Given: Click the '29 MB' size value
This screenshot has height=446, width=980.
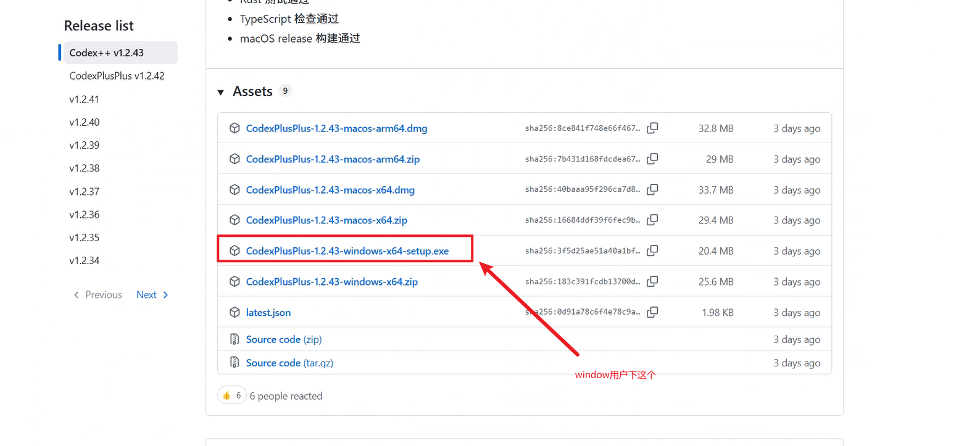Looking at the screenshot, I should click(720, 159).
